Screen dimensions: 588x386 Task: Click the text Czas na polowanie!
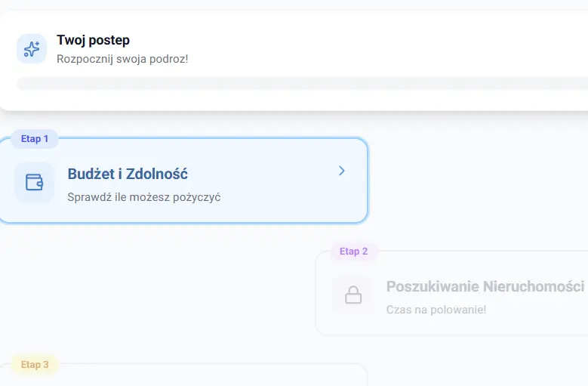click(x=436, y=310)
